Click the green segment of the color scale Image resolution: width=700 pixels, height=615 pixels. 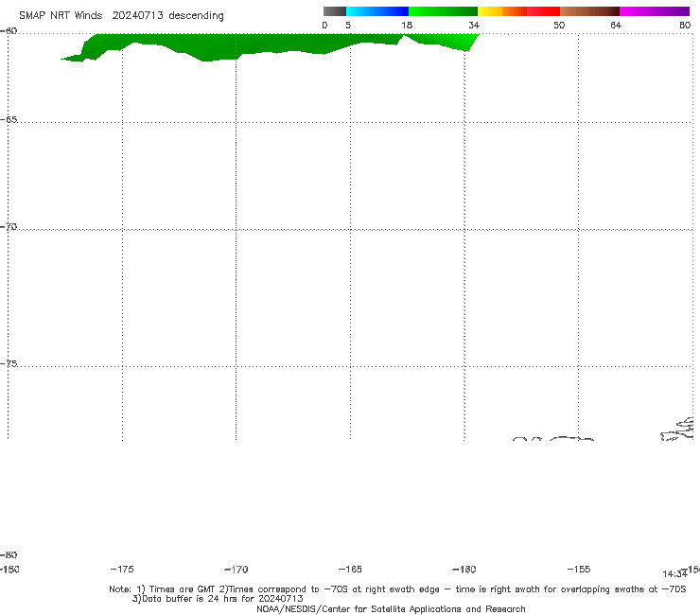coord(443,11)
